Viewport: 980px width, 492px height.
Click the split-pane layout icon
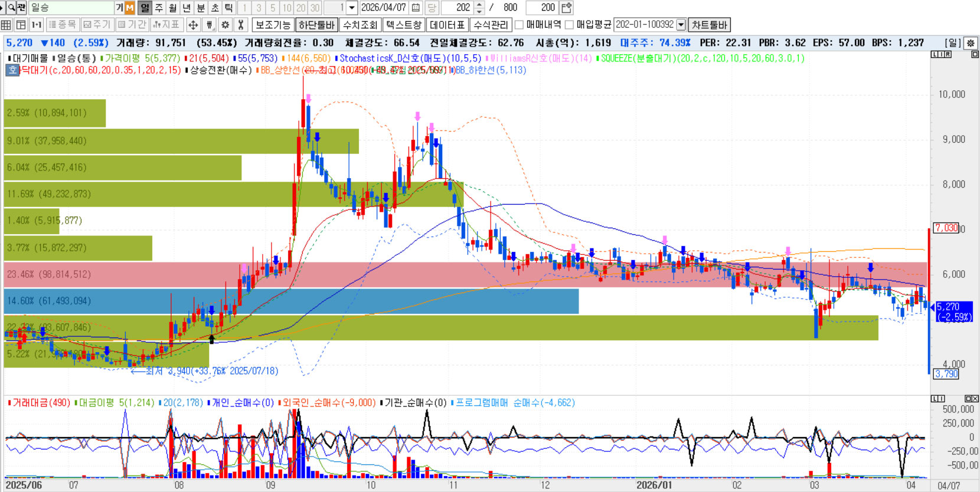21,25
